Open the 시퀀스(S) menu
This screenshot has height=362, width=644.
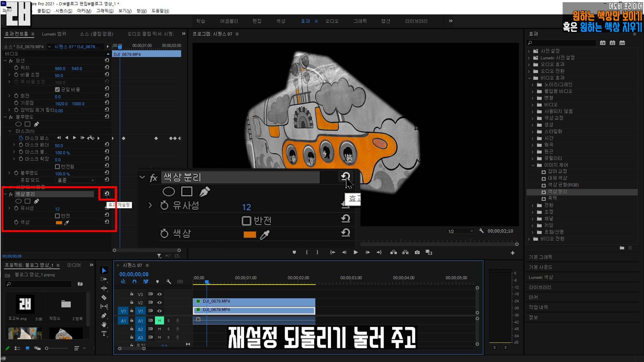click(64, 11)
